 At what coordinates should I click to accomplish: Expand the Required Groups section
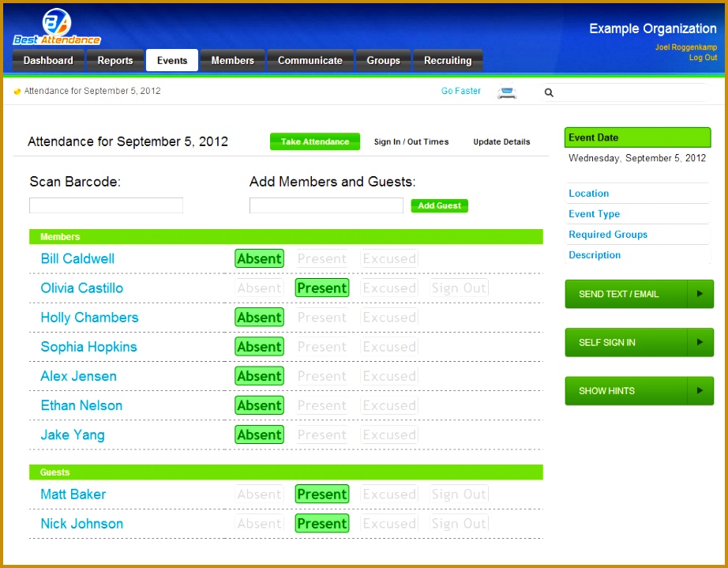[607, 235]
